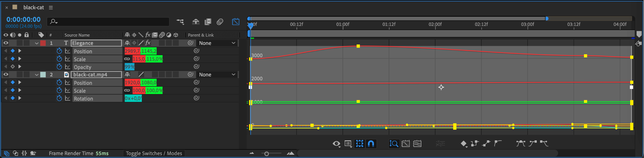Open edit selected keyframes menu
Image resolution: width=644 pixels, height=158 pixels.
pos(464,144)
